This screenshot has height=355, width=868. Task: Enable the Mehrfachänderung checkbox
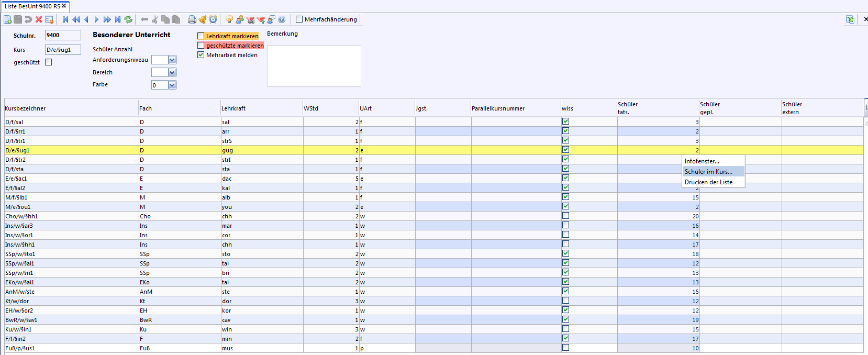pos(299,19)
